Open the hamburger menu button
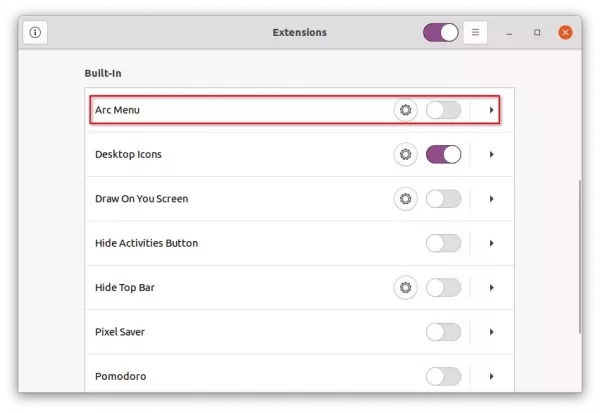Viewport: 600px width, 413px height. tap(475, 33)
